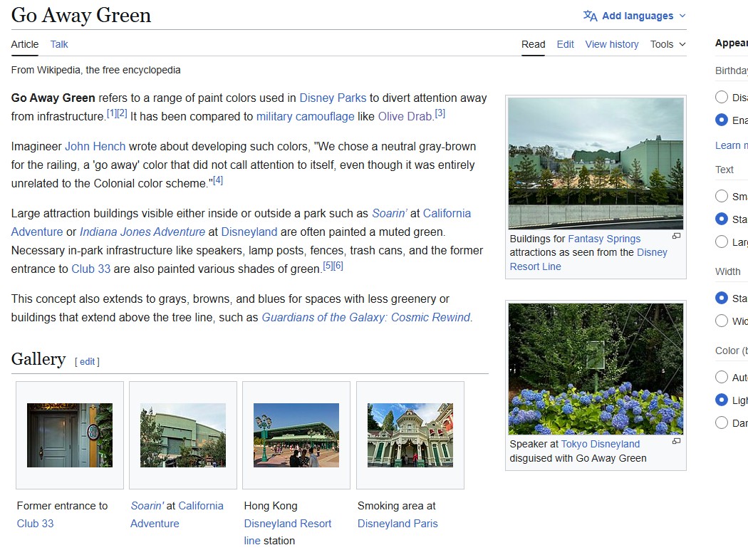Follow the Disneyland link in the paragraph
This screenshot has height=560, width=748.
tap(249, 232)
